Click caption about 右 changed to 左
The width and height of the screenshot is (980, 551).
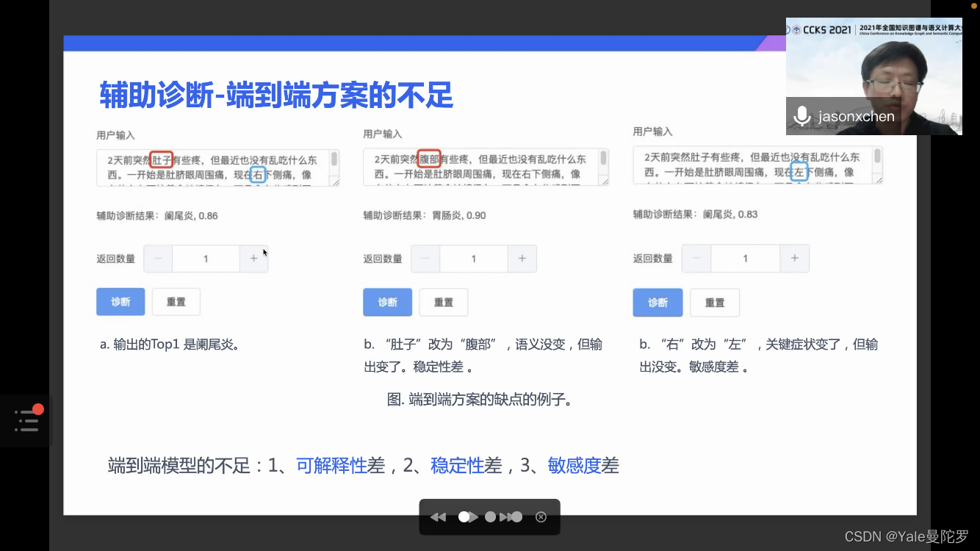coord(758,355)
